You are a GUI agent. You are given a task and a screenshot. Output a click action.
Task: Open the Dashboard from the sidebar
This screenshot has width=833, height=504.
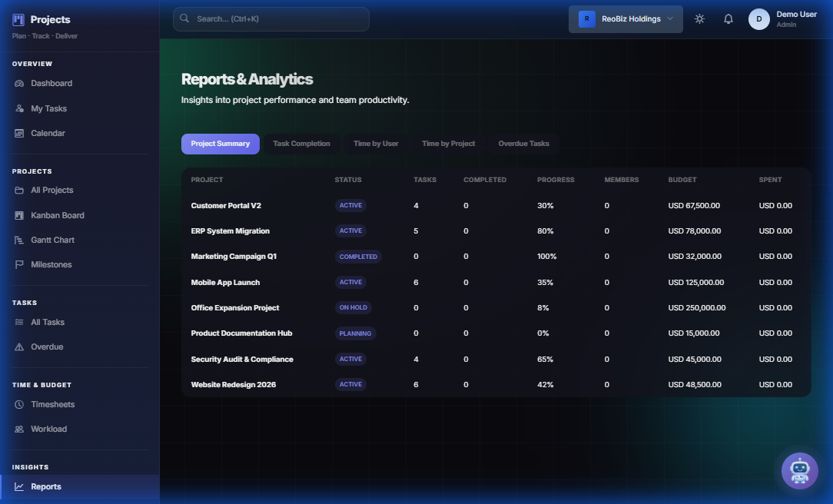pos(51,83)
